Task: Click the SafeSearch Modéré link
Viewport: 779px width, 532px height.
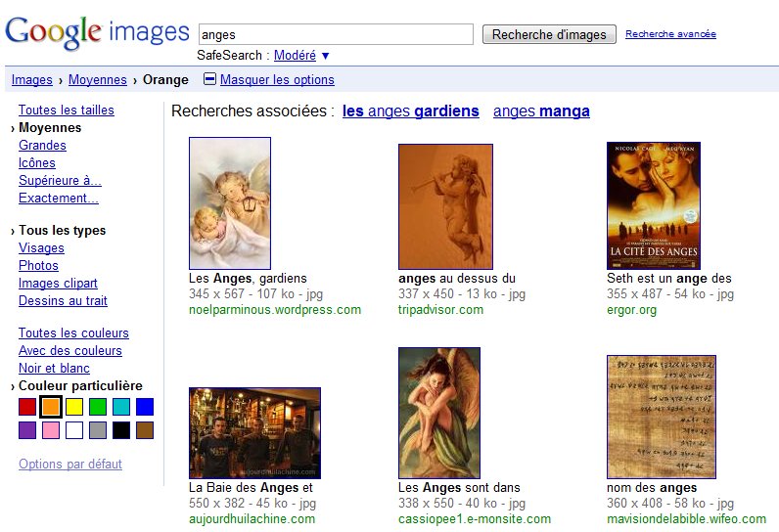Action: (295, 55)
